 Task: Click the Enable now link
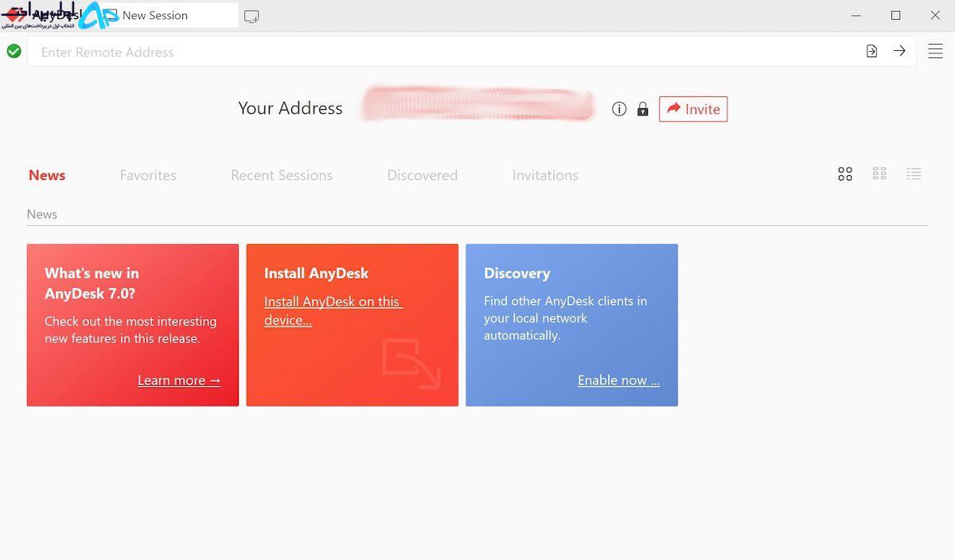(618, 380)
